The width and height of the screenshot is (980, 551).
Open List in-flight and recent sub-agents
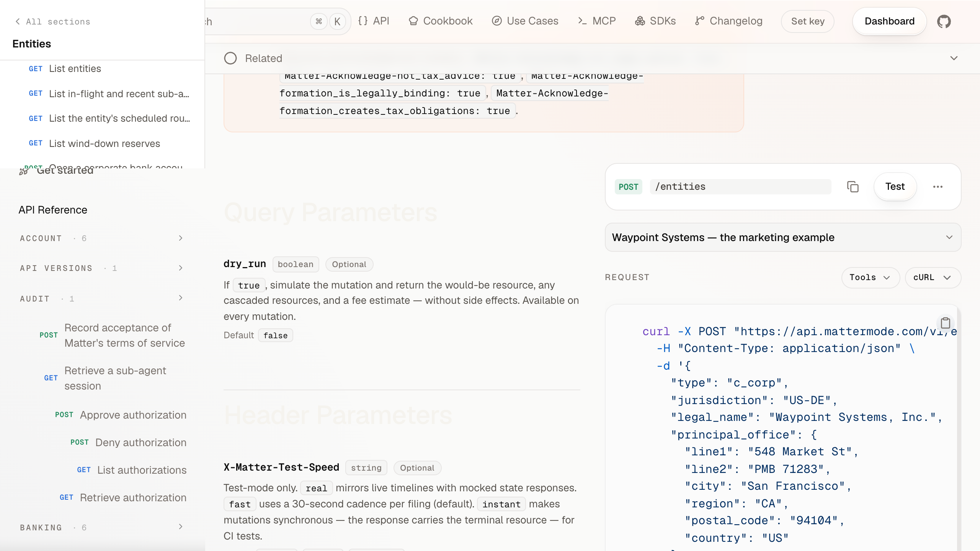pyautogui.click(x=109, y=94)
